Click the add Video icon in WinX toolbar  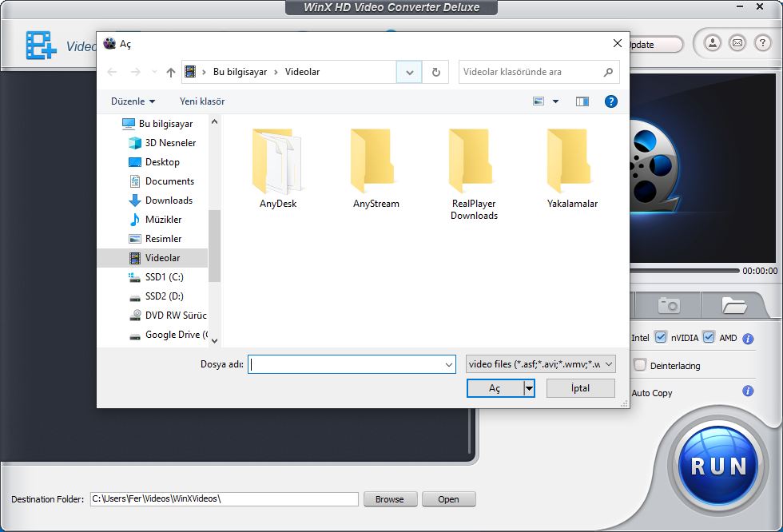pyautogui.click(x=41, y=46)
